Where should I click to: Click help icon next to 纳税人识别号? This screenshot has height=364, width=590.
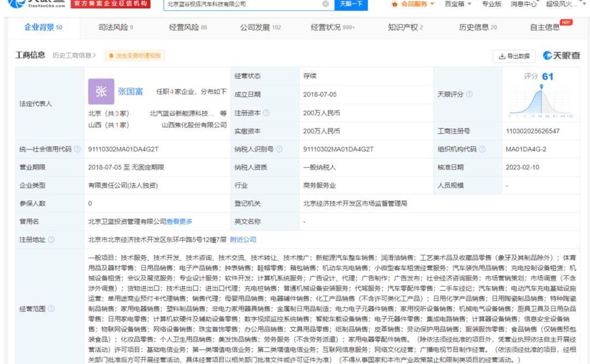point(279,149)
